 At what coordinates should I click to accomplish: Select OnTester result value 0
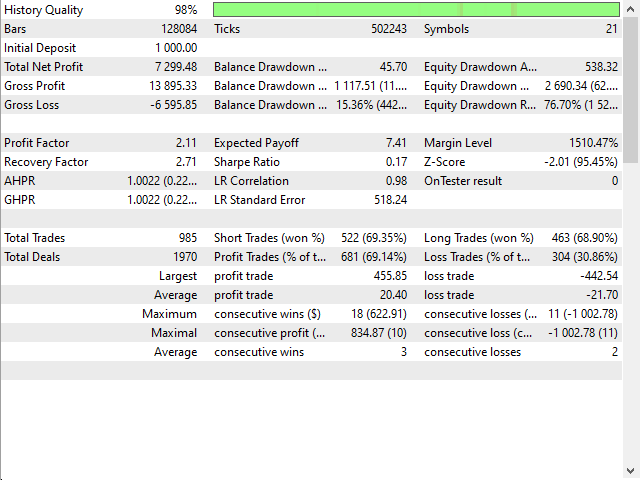(x=615, y=181)
